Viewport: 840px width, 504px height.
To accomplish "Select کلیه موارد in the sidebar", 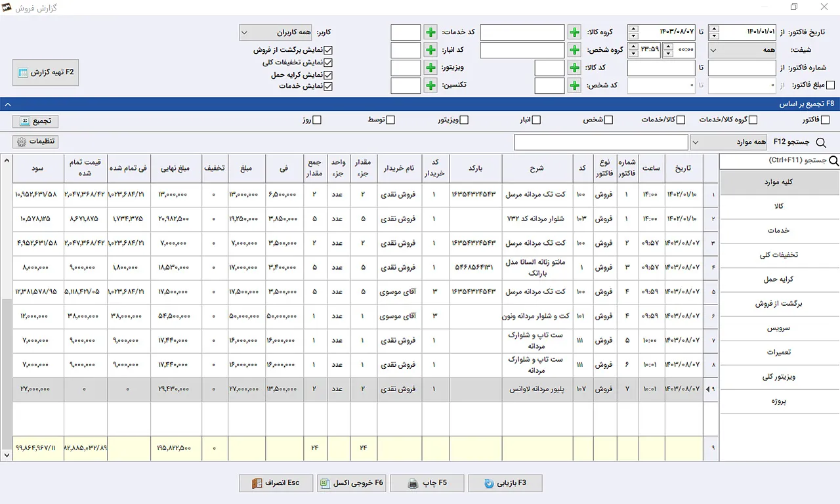I will pyautogui.click(x=780, y=182).
